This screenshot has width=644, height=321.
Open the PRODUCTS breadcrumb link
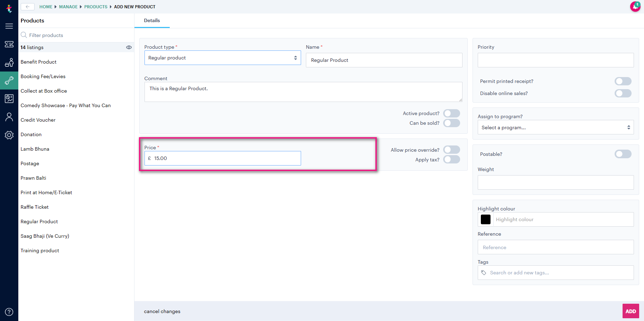click(x=96, y=7)
